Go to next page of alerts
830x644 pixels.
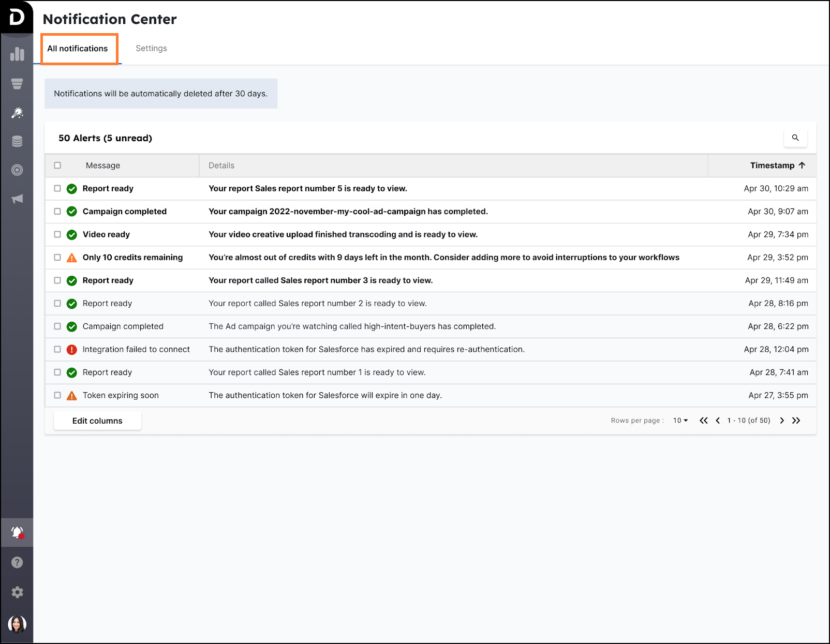point(782,421)
